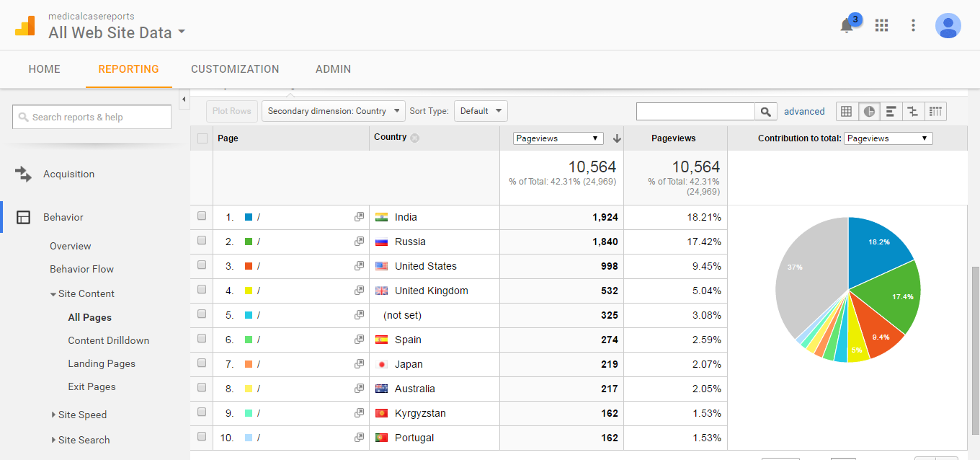This screenshot has height=460, width=980.
Task: Switch to Pivot table view
Action: click(935, 111)
